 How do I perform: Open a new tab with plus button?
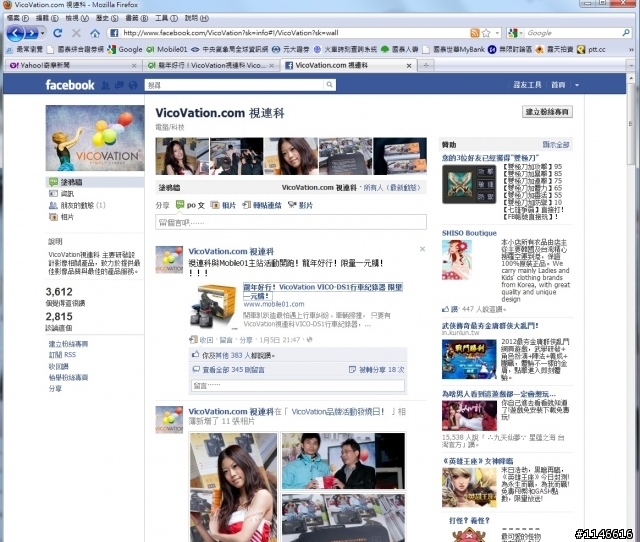426,65
